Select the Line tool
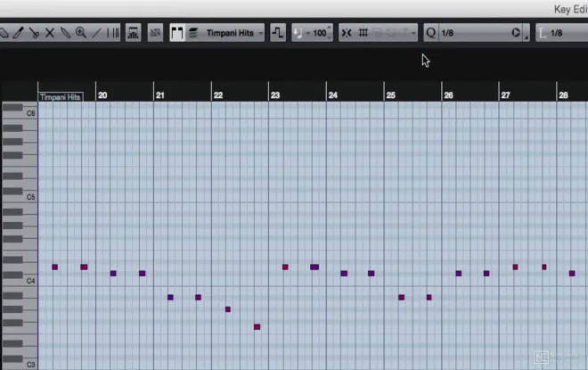This screenshot has width=588, height=370. (x=96, y=33)
